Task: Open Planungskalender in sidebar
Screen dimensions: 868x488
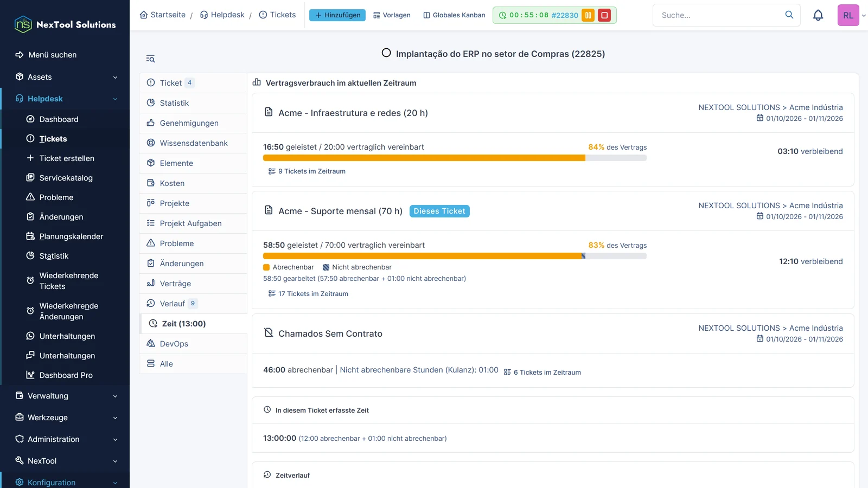Action: tap(71, 236)
